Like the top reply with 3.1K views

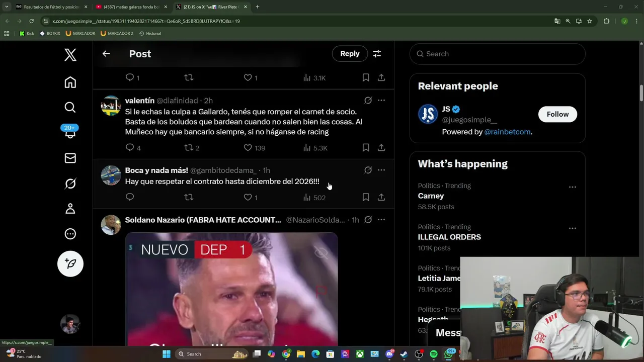250,78
